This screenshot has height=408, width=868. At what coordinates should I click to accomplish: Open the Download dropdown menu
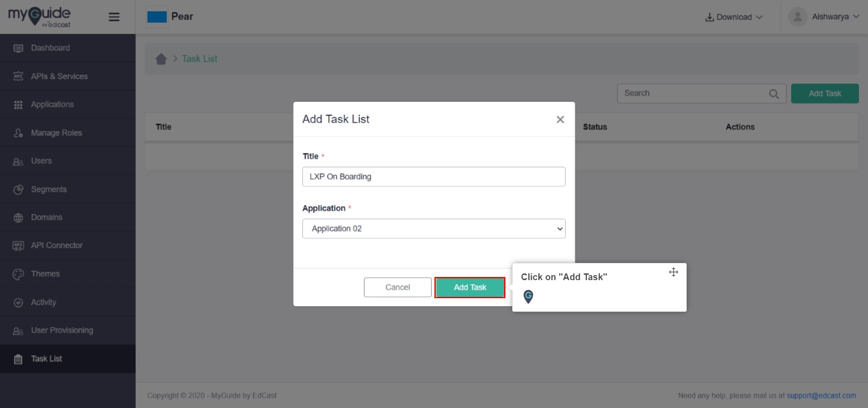point(734,17)
